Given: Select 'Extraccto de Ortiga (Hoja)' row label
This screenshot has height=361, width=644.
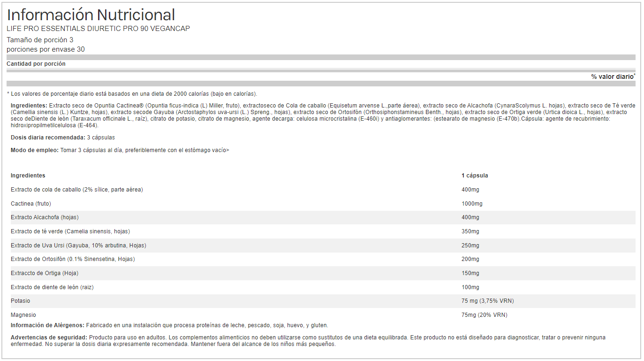Looking at the screenshot, I should (x=45, y=273).
